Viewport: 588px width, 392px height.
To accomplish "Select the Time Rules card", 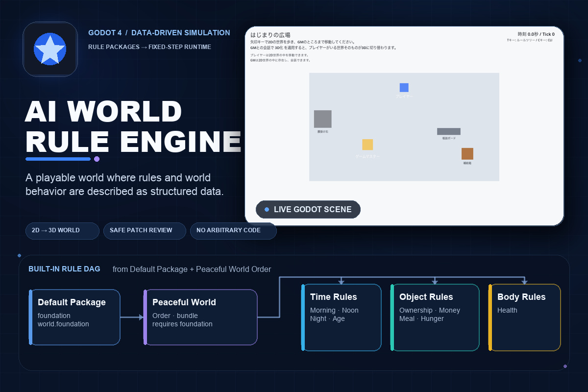I will pos(341,318).
